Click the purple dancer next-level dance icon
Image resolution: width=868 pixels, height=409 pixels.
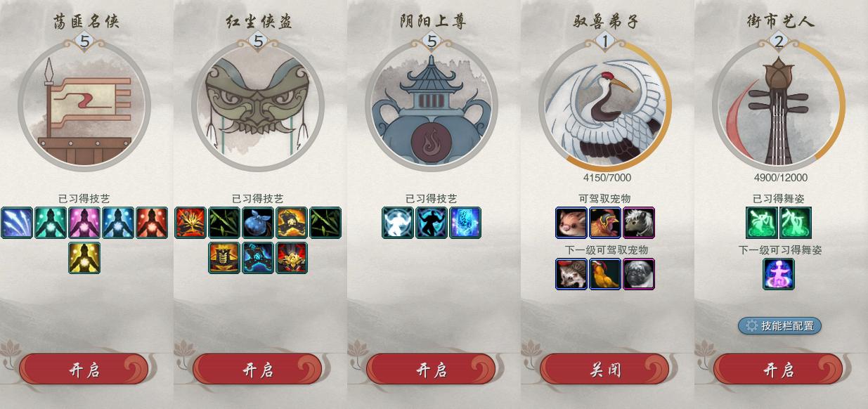[779, 274]
